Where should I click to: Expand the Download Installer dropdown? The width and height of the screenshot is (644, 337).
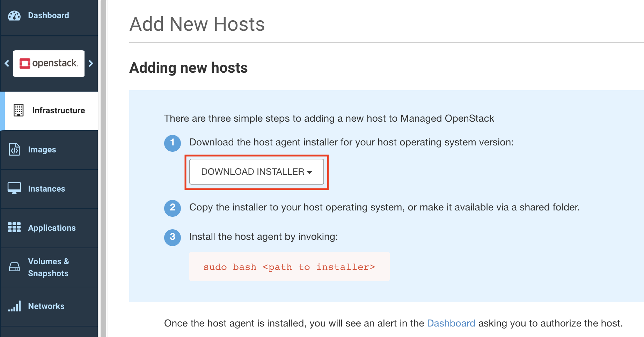click(x=256, y=172)
